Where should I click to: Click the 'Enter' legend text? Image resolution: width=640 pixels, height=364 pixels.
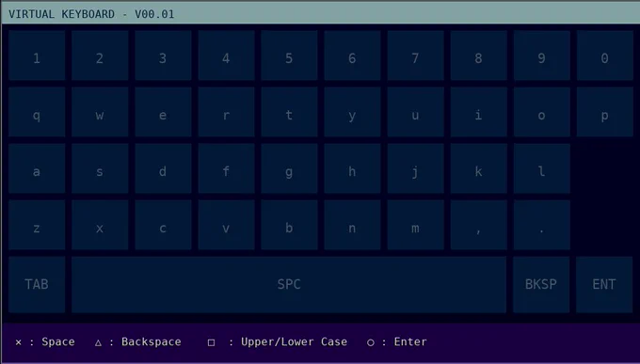(x=410, y=341)
